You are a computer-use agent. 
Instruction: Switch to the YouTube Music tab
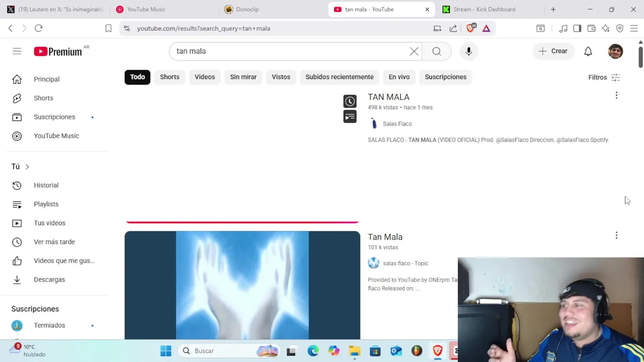(x=164, y=10)
